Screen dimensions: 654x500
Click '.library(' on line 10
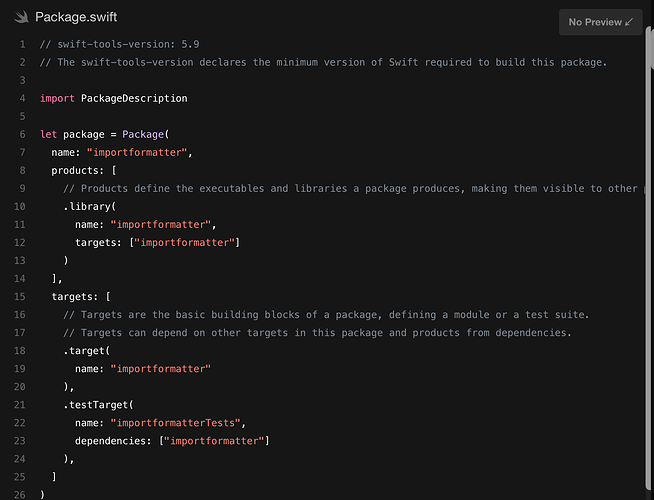pyautogui.click(x=90, y=206)
